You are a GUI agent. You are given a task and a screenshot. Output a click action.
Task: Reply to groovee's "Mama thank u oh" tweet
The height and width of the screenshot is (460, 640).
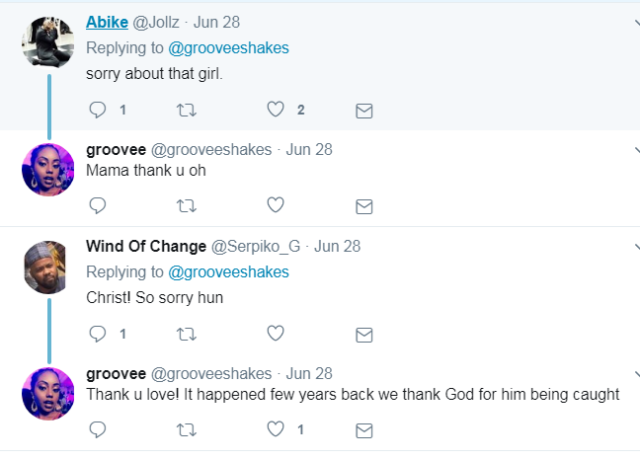click(x=97, y=206)
